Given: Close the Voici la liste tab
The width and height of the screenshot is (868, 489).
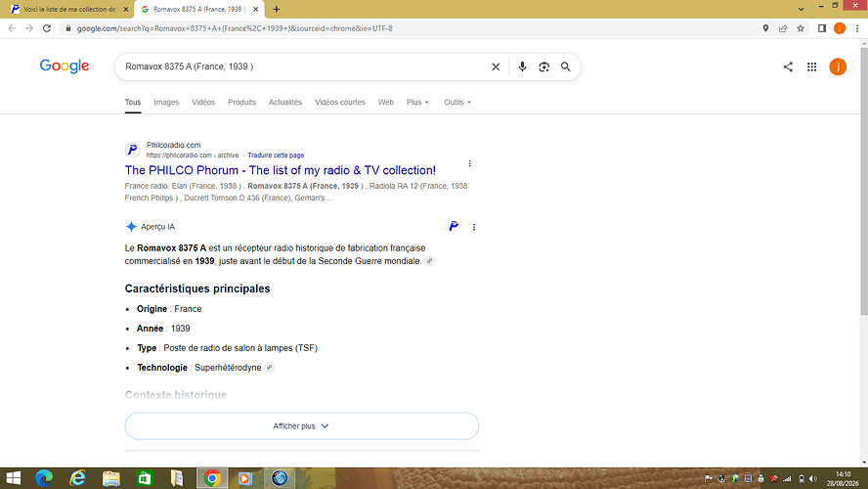Looking at the screenshot, I should [x=126, y=10].
